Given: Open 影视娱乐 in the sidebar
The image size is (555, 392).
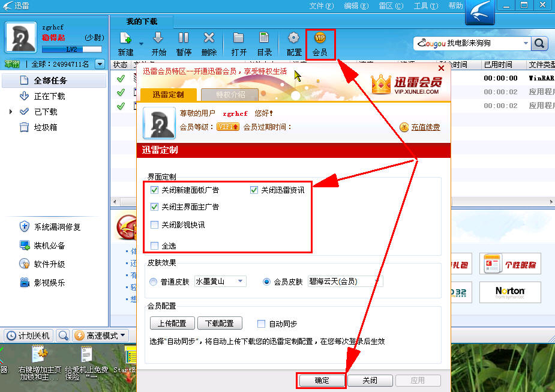Looking at the screenshot, I should click(x=43, y=282).
